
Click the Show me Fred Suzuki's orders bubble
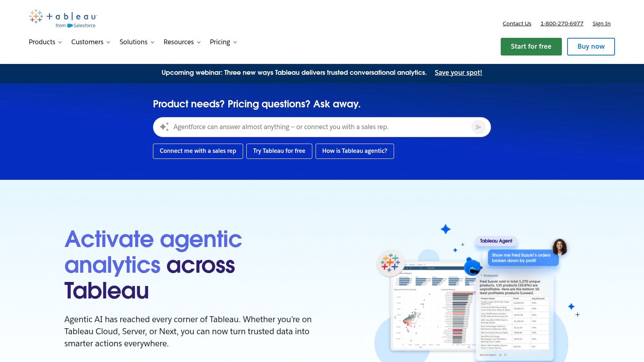[x=523, y=258]
